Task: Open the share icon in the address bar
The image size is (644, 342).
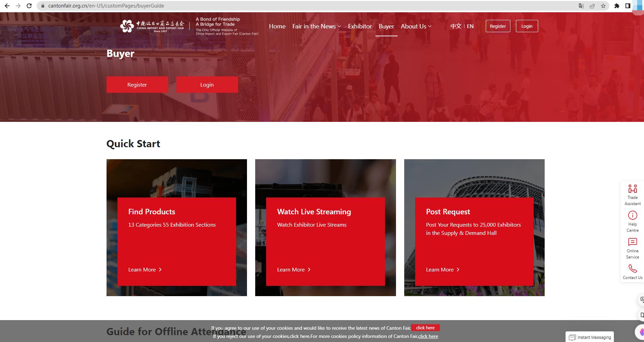Action: pos(592,5)
